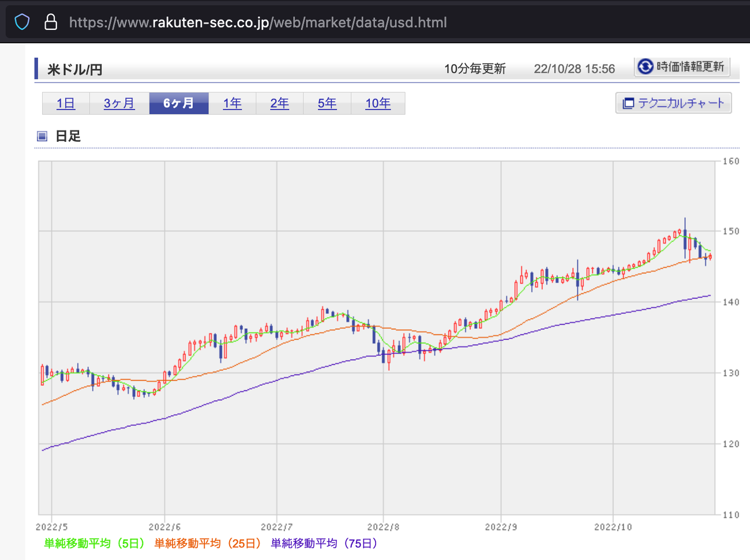Open the テクニカルチャート technical chart view
The width and height of the screenshot is (750, 560).
[x=673, y=103]
